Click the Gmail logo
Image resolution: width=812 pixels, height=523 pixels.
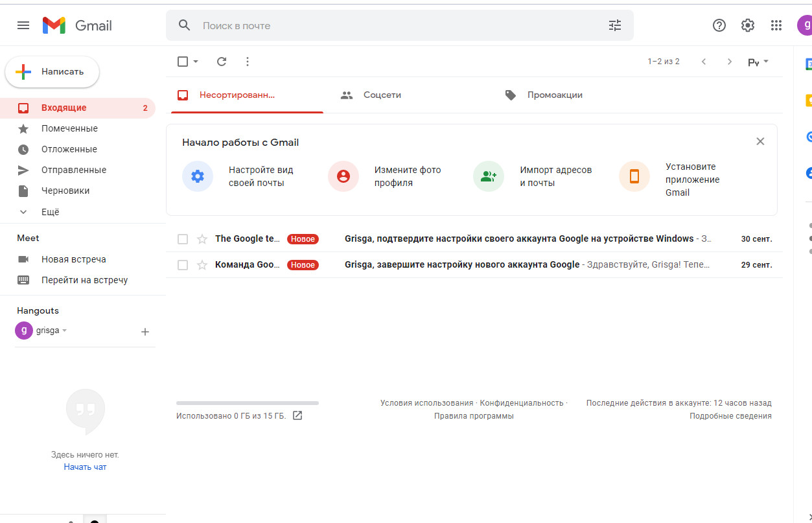pos(77,25)
